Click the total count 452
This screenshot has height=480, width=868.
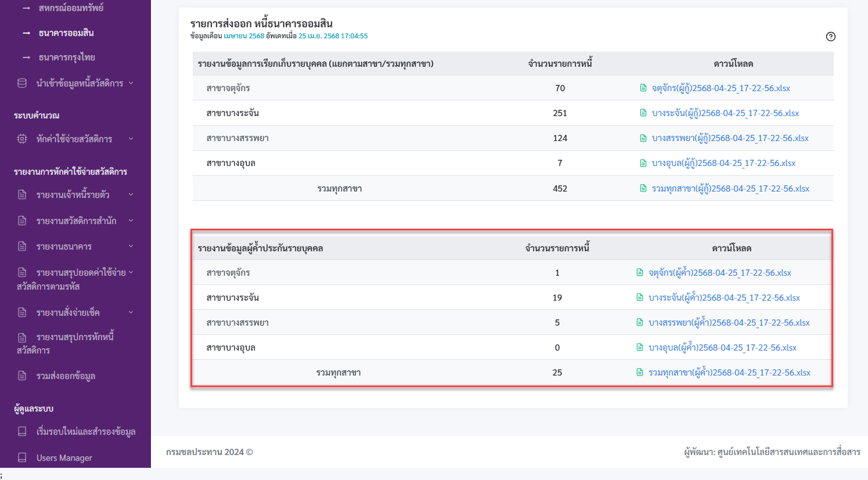pos(560,189)
